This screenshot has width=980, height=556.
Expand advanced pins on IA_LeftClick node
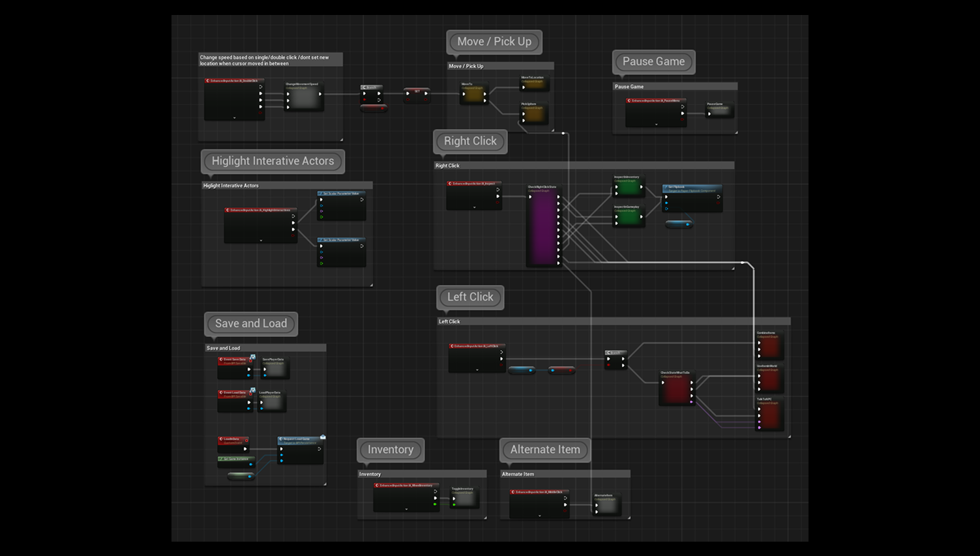477,370
